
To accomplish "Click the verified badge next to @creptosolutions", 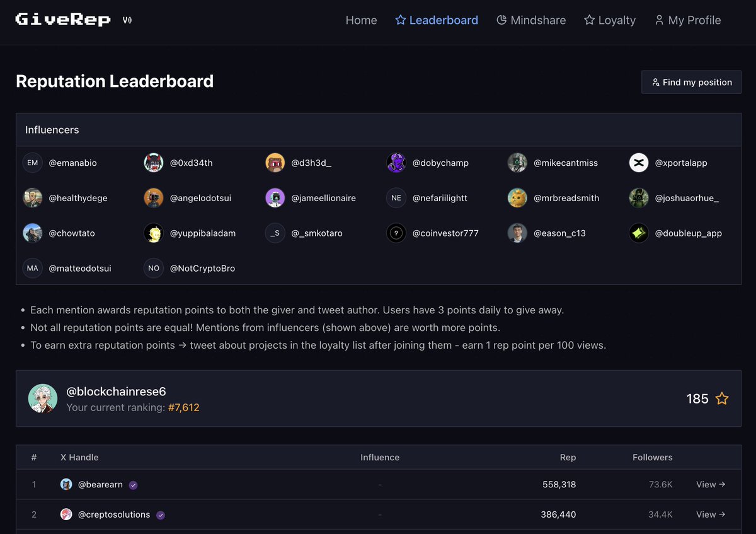I will coord(161,515).
